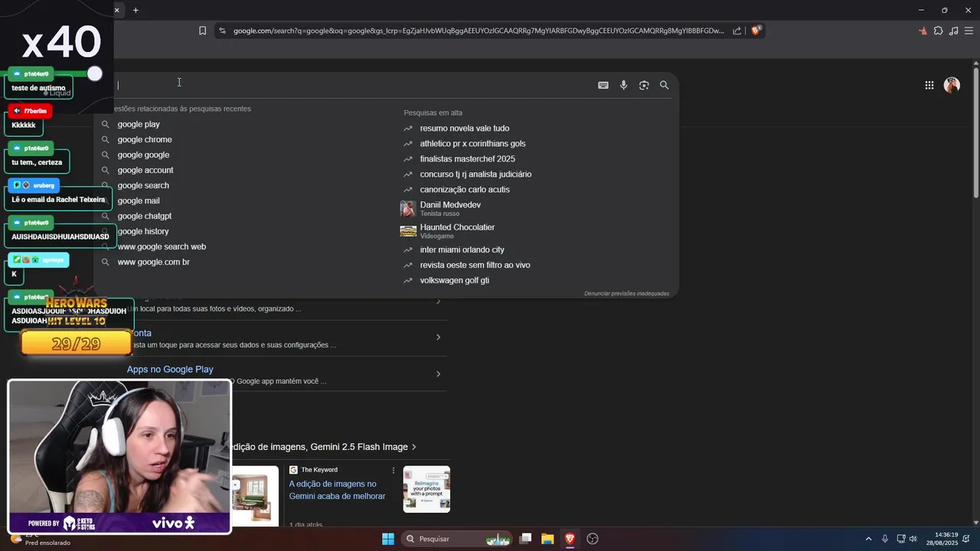Select the suggestion 'google account'
980x551 pixels.
click(x=145, y=170)
